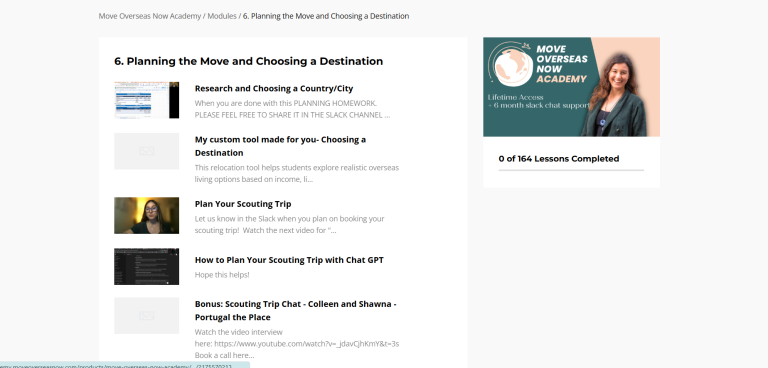Go to Modules breadcrumb link
This screenshot has height=368, width=768.
coord(222,16)
